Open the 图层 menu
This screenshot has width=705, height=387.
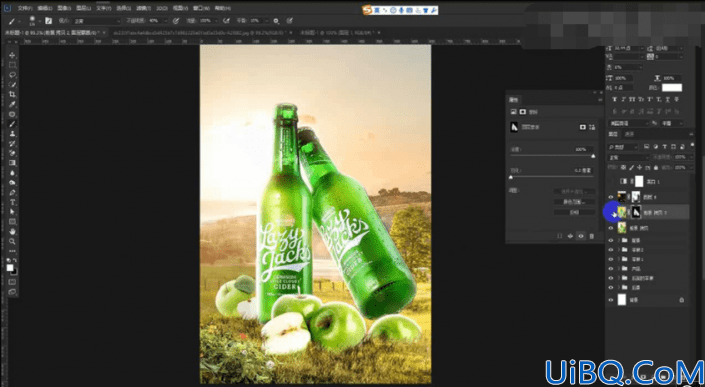pyautogui.click(x=84, y=8)
